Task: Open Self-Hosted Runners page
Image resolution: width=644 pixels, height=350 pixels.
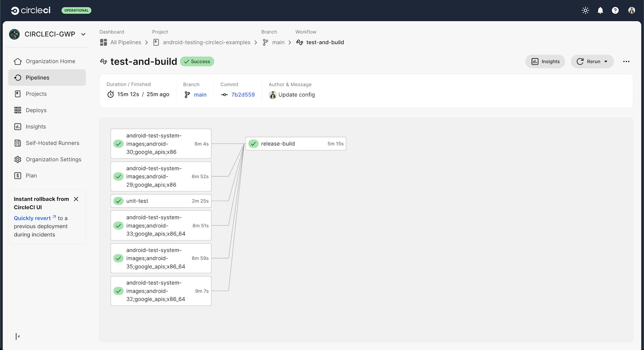Action: pos(52,143)
